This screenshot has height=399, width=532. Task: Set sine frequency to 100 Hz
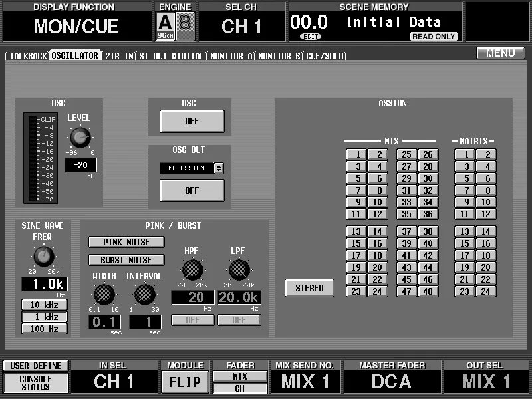(x=45, y=329)
